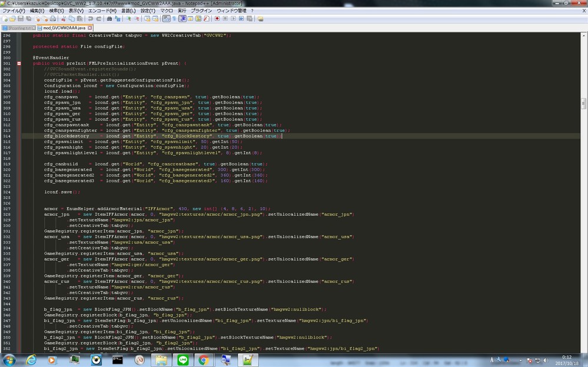Screen dimensions: 588x367
Task: Open the エンコード(M) menu
Action: (x=102, y=11)
